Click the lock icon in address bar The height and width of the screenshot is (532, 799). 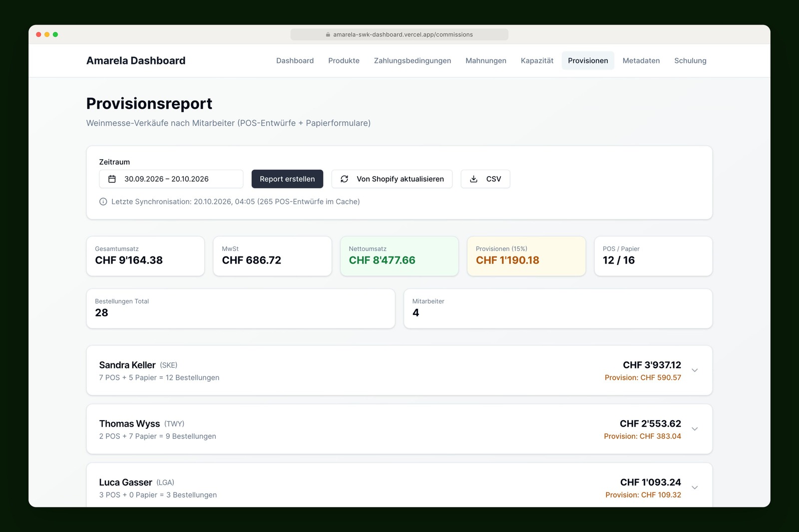[328, 34]
